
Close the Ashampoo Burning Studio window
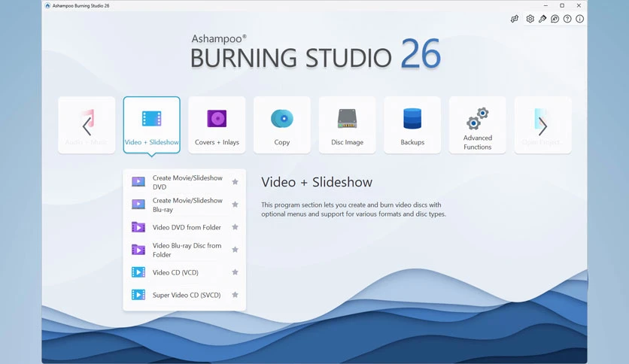point(579,5)
